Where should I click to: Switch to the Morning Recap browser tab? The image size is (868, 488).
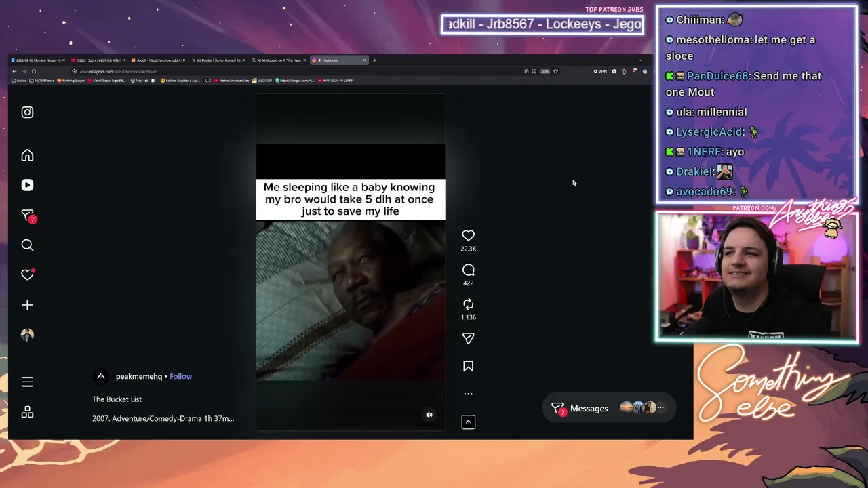click(x=37, y=60)
